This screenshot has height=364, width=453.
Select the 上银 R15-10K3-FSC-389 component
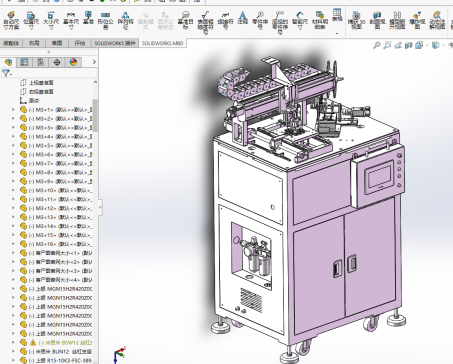click(56, 360)
